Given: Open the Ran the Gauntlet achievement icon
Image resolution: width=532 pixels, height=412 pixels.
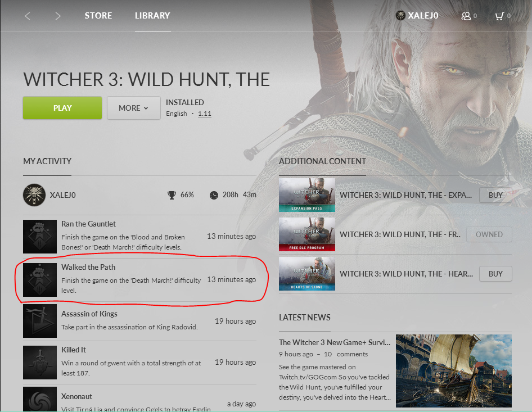Looking at the screenshot, I should (x=40, y=236).
